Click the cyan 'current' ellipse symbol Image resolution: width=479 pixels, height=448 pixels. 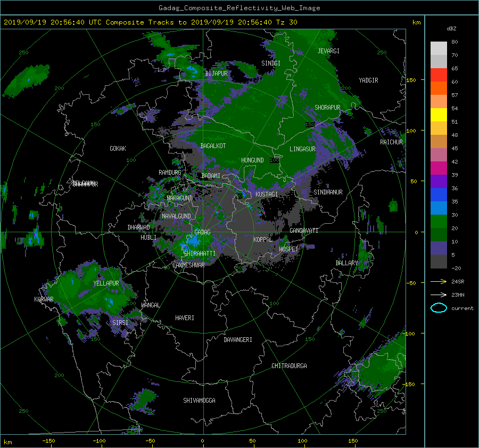439,308
